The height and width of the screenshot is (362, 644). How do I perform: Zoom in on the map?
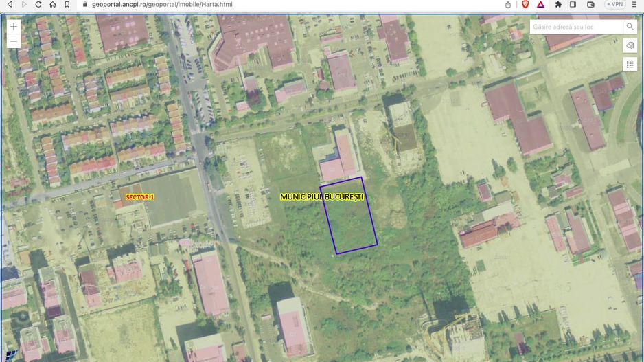(14, 26)
